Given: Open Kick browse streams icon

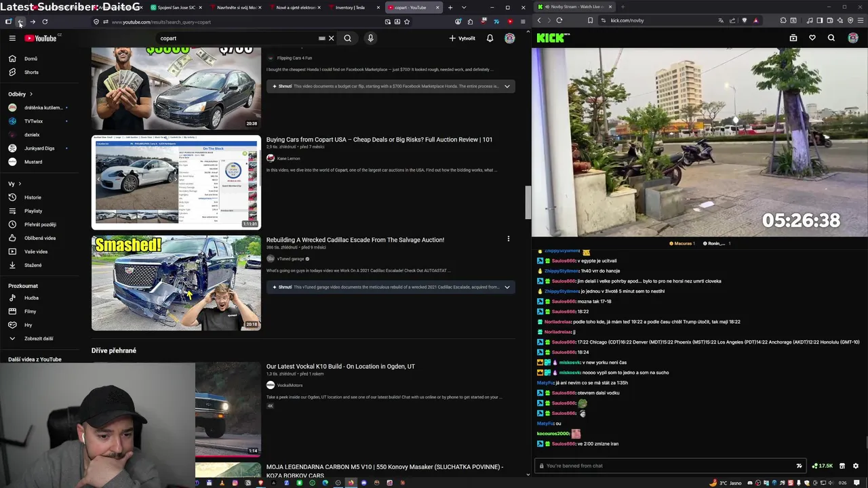Looking at the screenshot, I should (x=793, y=38).
